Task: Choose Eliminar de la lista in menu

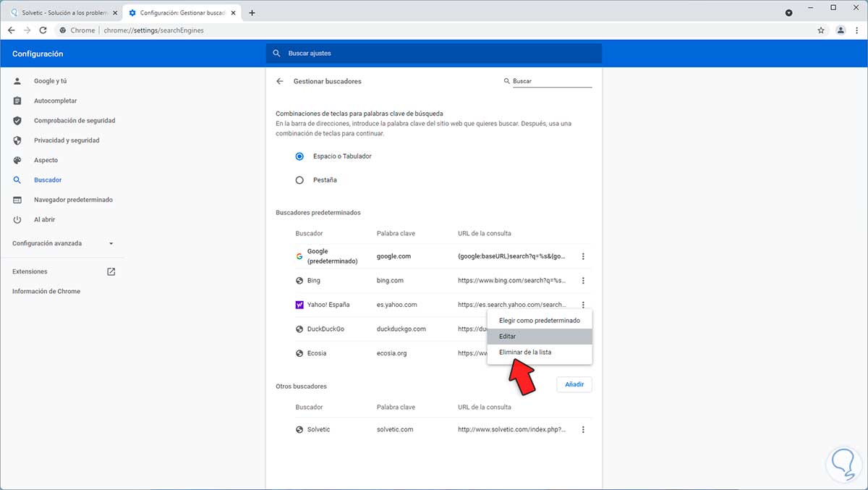Action: click(x=540, y=352)
